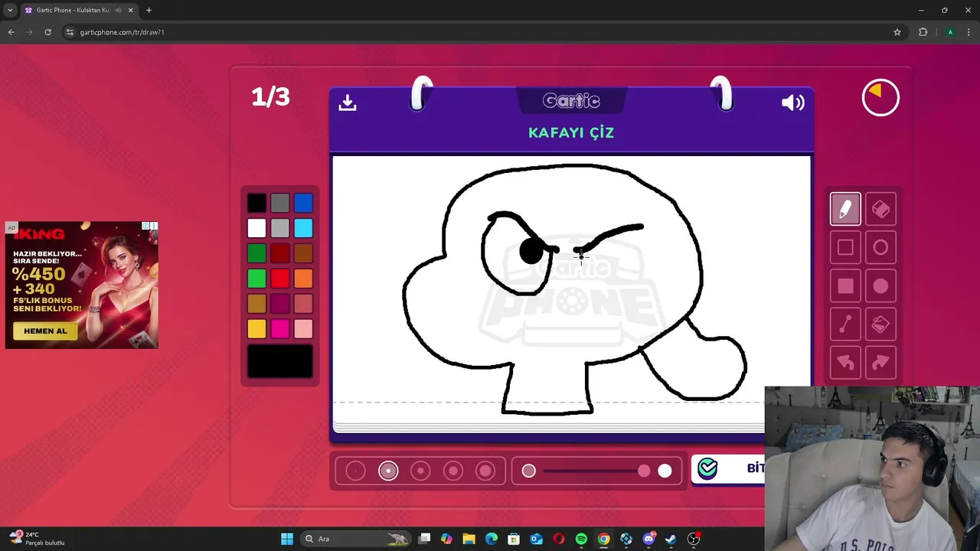This screenshot has height=551, width=980.
Task: Pick the white color swatch
Action: 256,228
